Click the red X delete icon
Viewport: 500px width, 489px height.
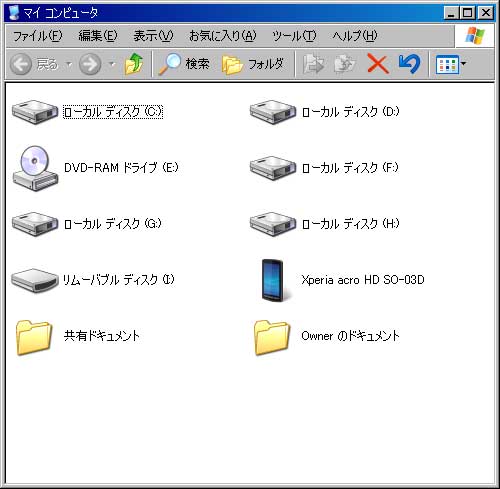[378, 64]
